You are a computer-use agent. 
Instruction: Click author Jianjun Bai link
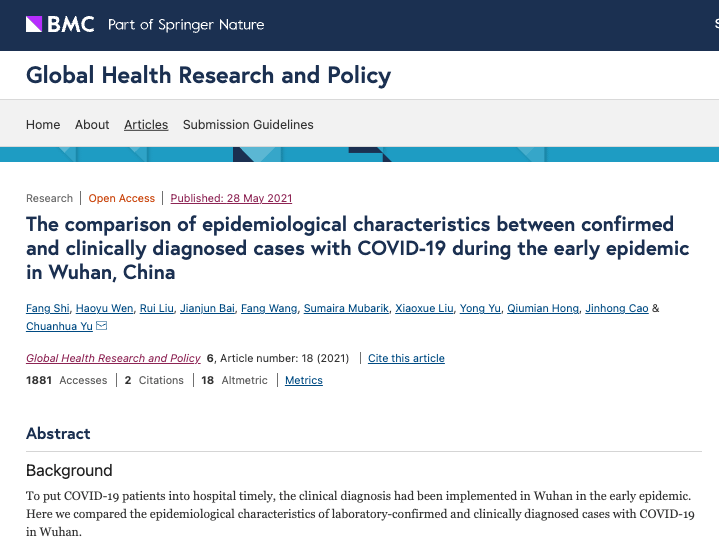[209, 308]
